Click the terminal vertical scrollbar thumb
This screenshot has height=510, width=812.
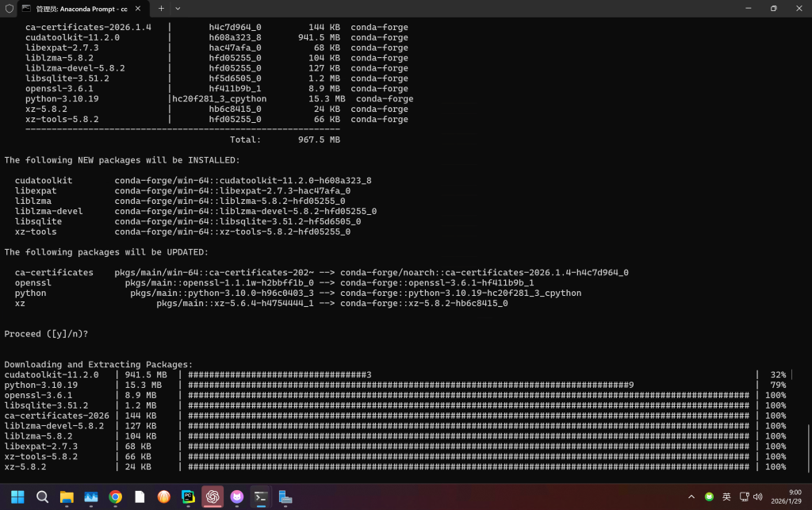pyautogui.click(x=808, y=448)
